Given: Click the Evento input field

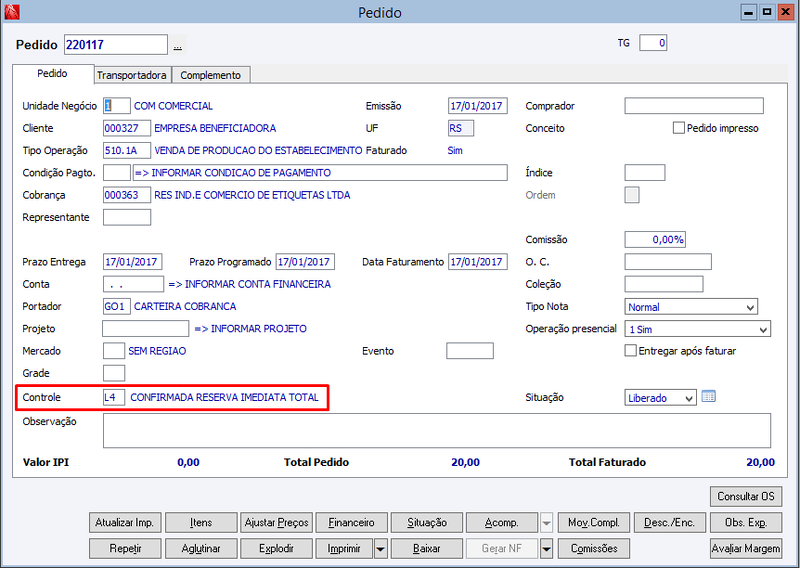Looking at the screenshot, I should (470, 351).
